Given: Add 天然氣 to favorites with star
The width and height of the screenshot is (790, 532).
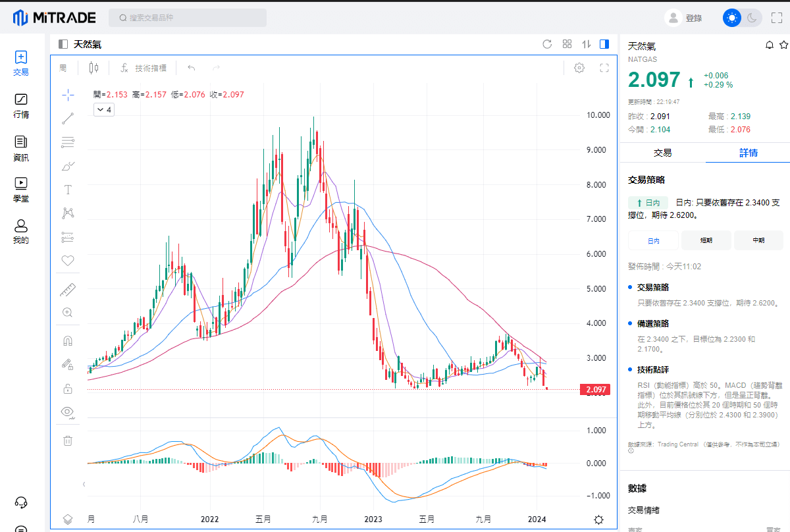Looking at the screenshot, I should click(783, 45).
